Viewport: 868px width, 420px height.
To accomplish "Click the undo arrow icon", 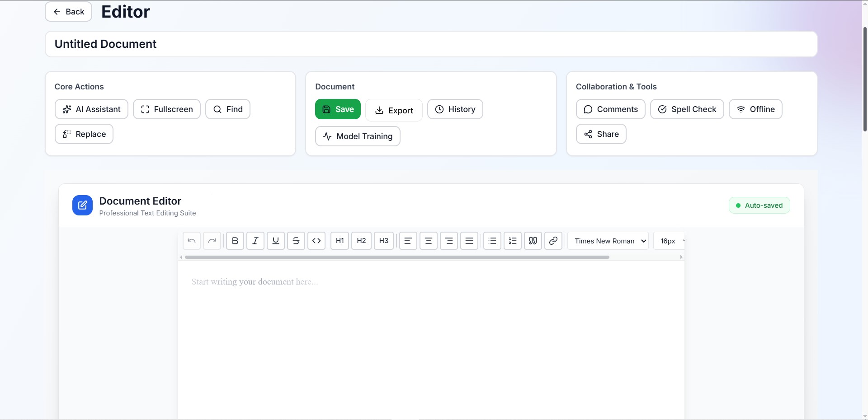I will pyautogui.click(x=192, y=241).
